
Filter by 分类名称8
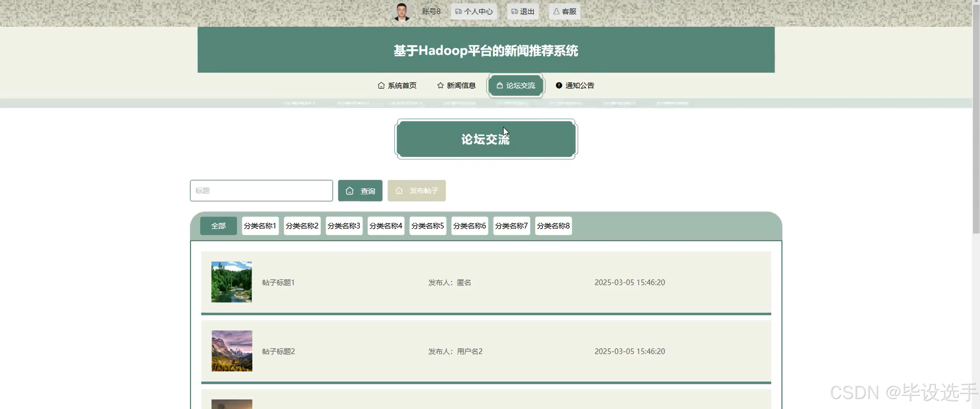tap(553, 226)
